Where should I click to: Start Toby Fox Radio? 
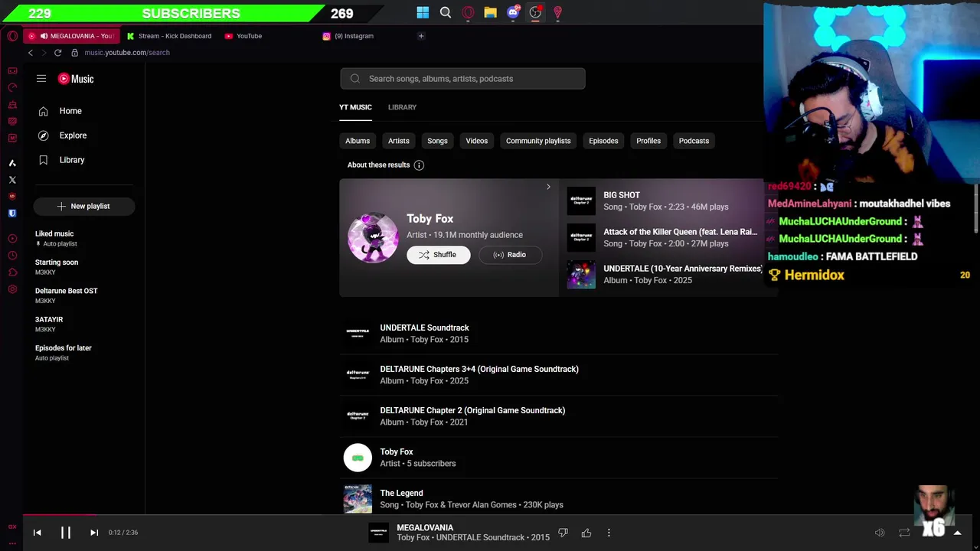tap(510, 255)
